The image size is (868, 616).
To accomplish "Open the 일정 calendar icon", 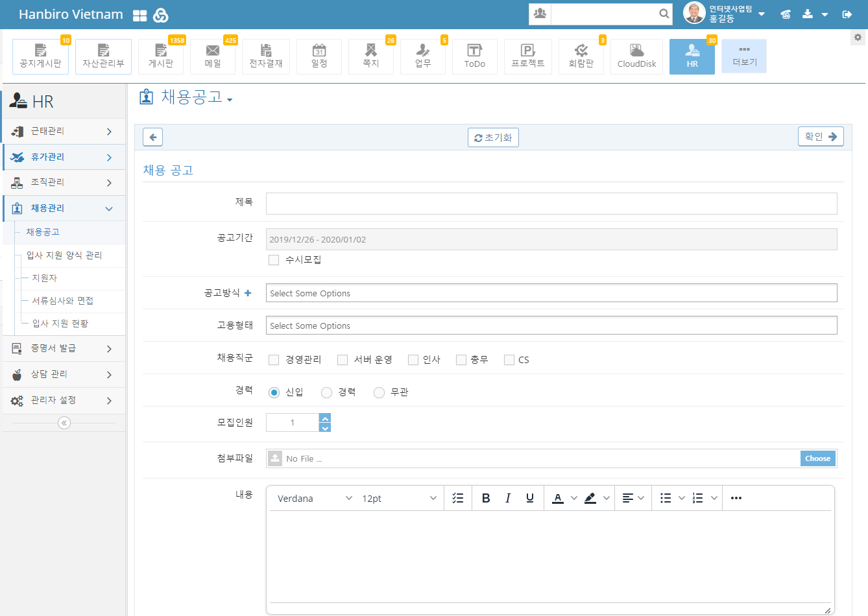I will pos(319,56).
